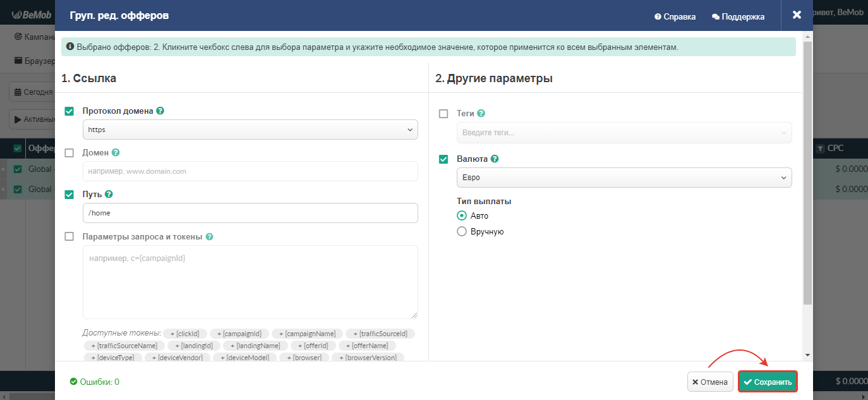This screenshot has height=400, width=868.
Task: Open the Евро currency dropdown
Action: 624,178
